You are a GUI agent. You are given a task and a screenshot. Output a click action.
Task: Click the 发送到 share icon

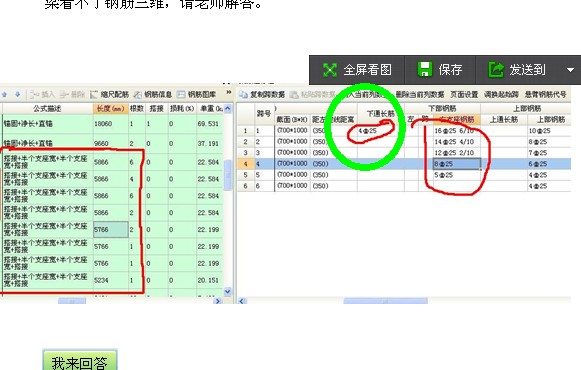pyautogui.click(x=496, y=70)
